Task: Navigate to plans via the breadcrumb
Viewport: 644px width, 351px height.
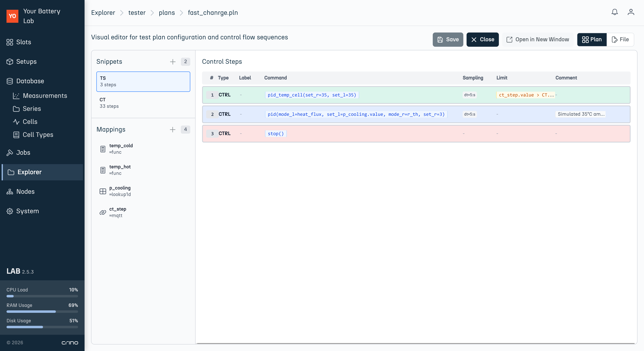Action: tap(167, 13)
